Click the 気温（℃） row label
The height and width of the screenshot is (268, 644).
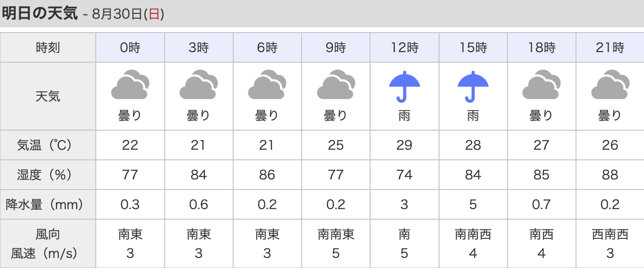[48, 145]
